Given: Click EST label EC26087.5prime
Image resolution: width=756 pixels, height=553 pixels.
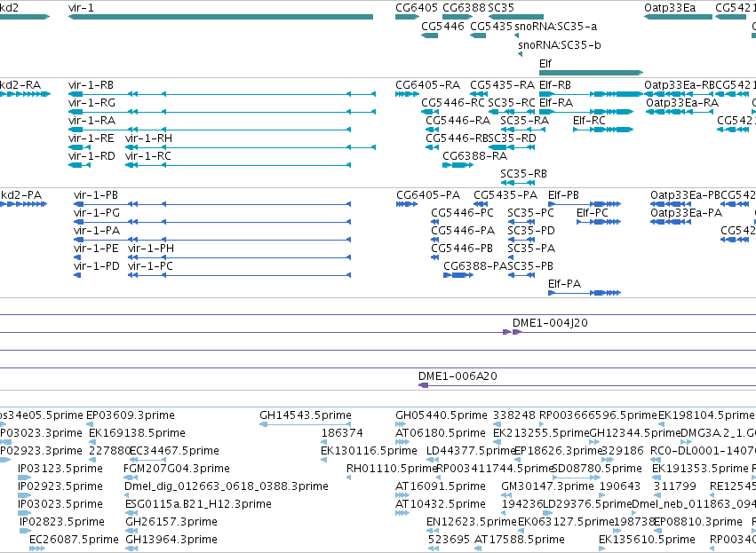Looking at the screenshot, I should pos(74,540).
